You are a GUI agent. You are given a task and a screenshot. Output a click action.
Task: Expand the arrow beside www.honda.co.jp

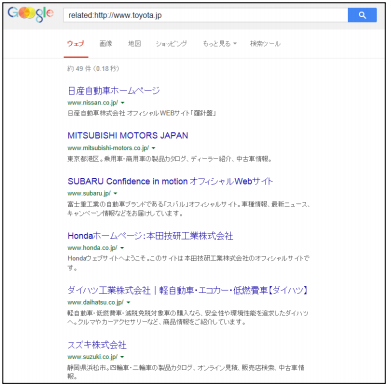pos(122,248)
